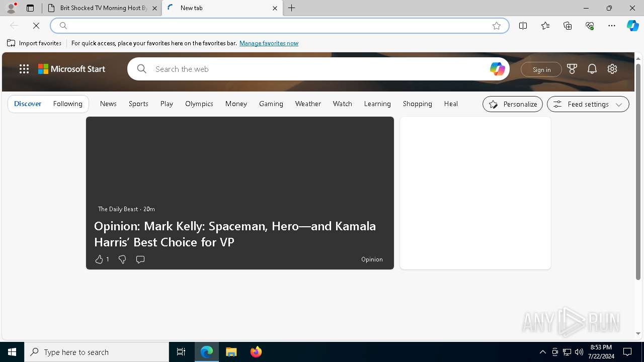The height and width of the screenshot is (362, 644).
Task: Open Windows notification center
Action: coord(627,352)
